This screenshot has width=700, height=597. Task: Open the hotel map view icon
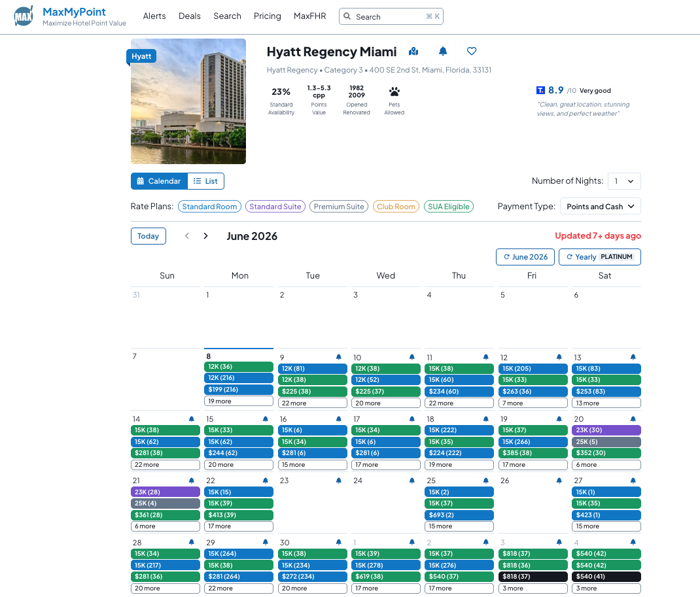point(413,51)
